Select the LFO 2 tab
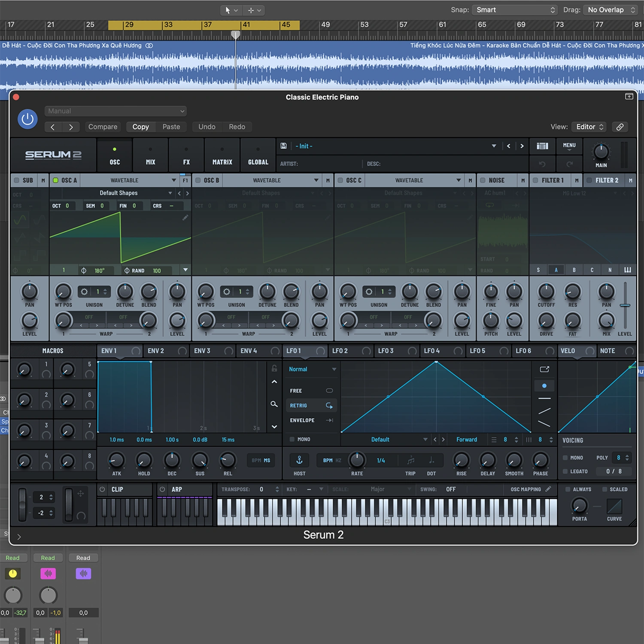Image resolution: width=644 pixels, height=644 pixels. (340, 351)
